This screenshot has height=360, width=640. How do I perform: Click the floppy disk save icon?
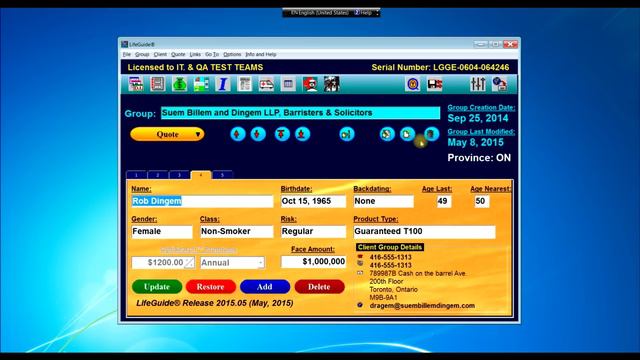coord(435,84)
